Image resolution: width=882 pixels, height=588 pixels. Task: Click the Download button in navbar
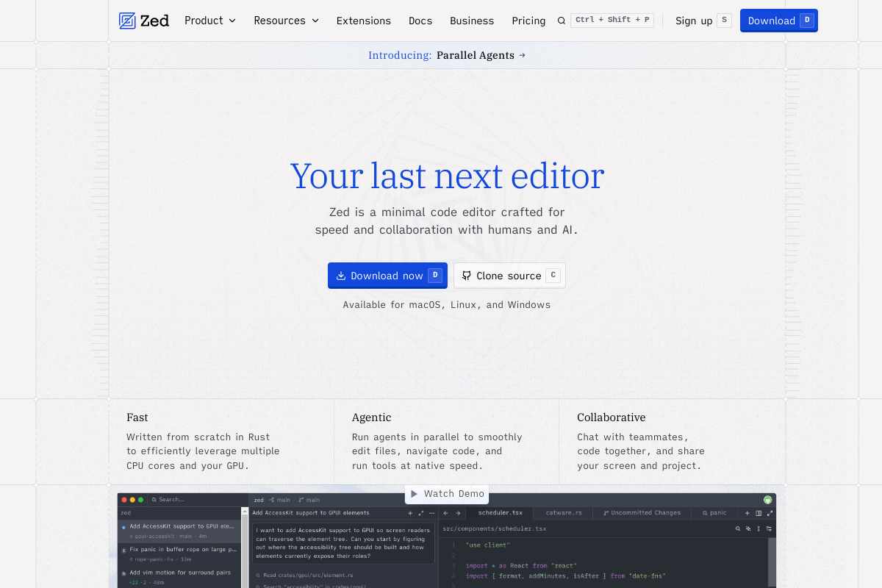pos(779,21)
